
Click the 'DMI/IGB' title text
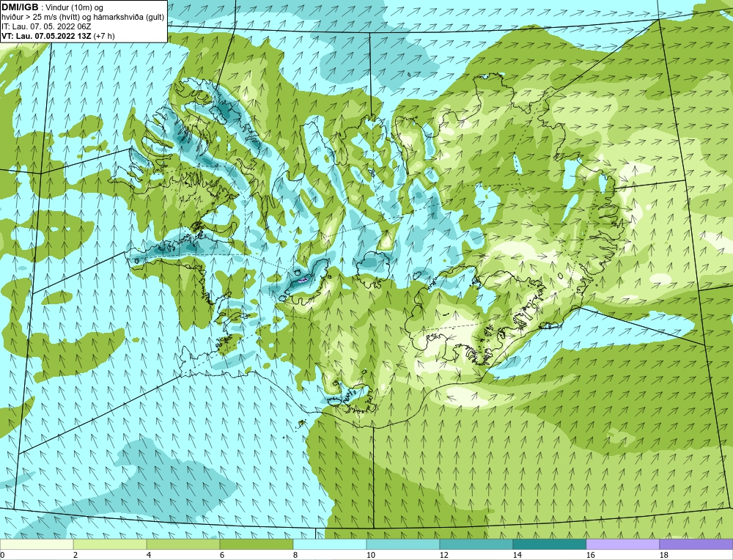pyautogui.click(x=20, y=7)
